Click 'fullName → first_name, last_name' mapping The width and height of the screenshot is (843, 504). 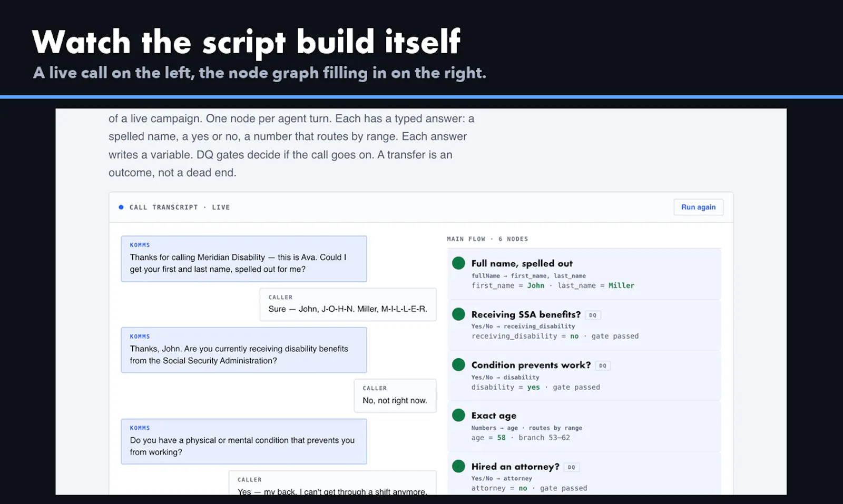(x=528, y=276)
